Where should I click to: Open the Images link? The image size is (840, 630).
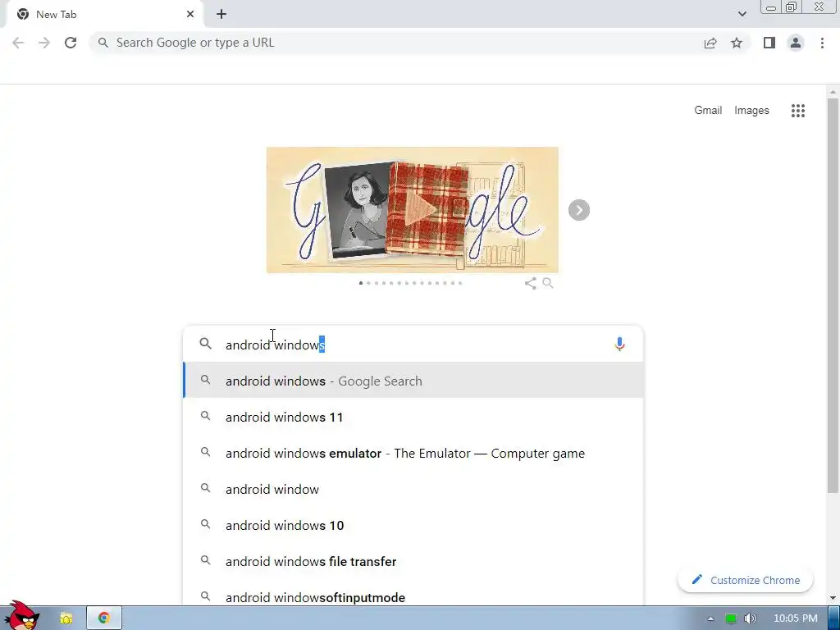click(x=751, y=111)
